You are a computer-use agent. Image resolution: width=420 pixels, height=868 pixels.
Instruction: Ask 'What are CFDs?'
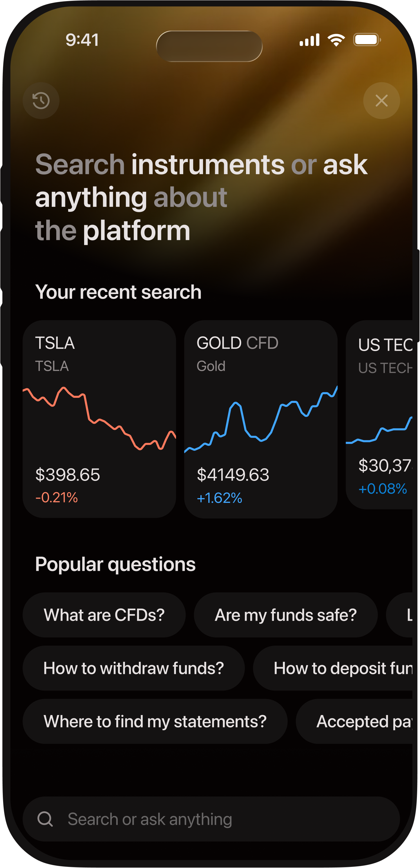pyautogui.click(x=104, y=615)
